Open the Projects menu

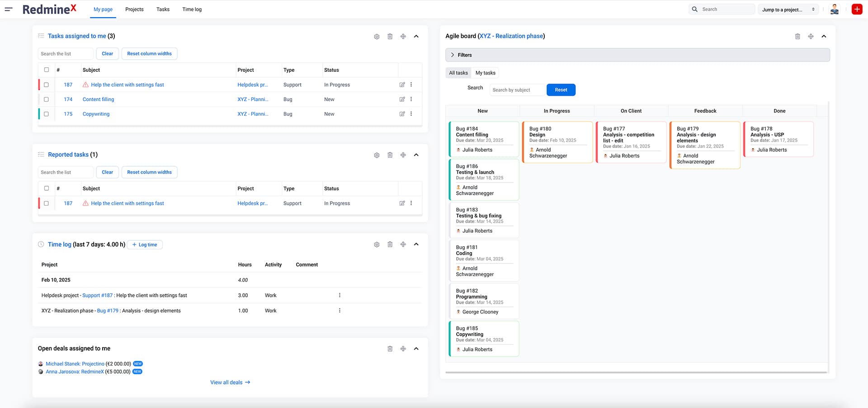point(134,9)
